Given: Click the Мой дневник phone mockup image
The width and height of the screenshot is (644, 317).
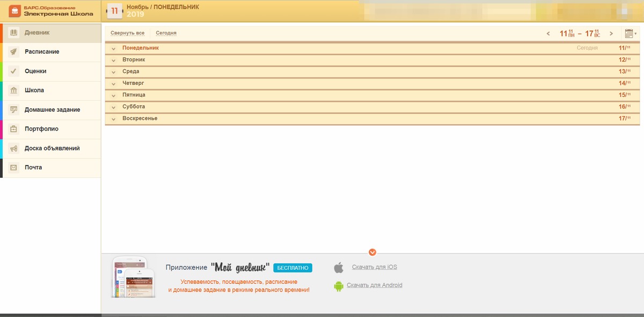Looking at the screenshot, I should tap(134, 277).
